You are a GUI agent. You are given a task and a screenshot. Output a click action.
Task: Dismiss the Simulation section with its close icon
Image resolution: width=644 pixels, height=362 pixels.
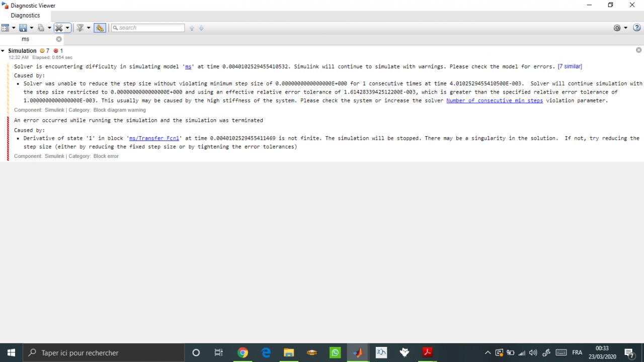click(x=639, y=50)
